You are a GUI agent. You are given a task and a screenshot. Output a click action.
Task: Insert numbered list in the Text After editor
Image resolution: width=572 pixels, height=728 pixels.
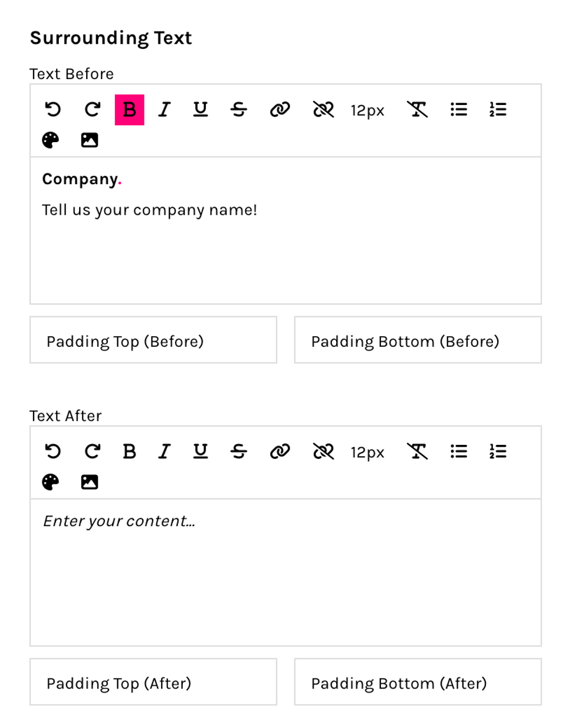click(x=498, y=451)
